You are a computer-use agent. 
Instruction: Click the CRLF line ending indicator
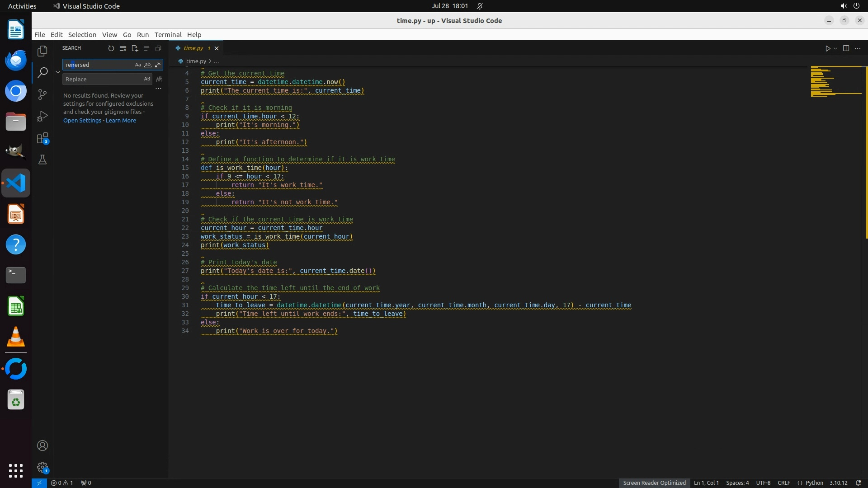pos(783,483)
